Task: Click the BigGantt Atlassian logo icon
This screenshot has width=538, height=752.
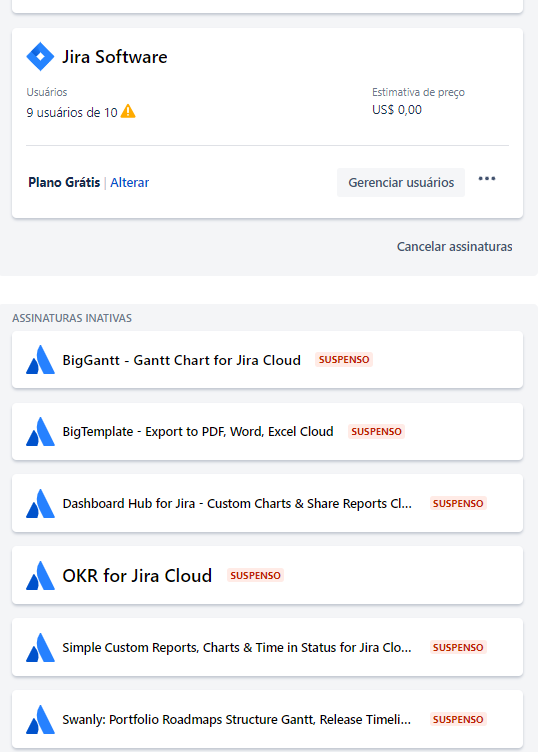Action: point(40,360)
